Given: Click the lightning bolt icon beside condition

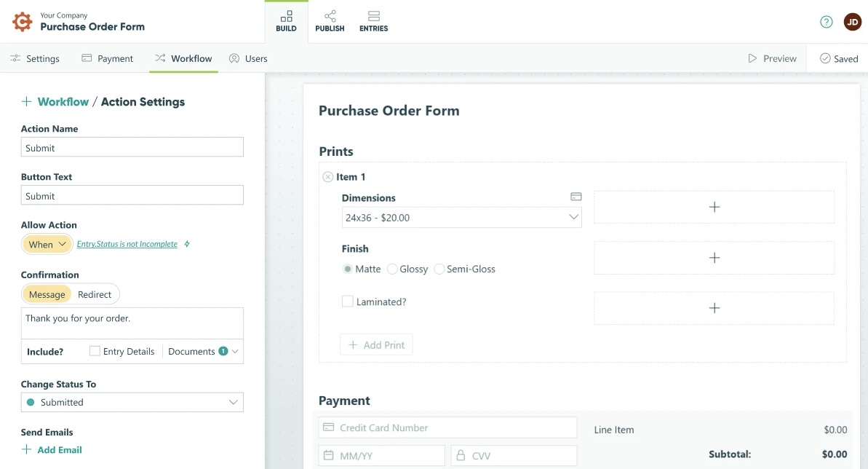Looking at the screenshot, I should pos(187,244).
